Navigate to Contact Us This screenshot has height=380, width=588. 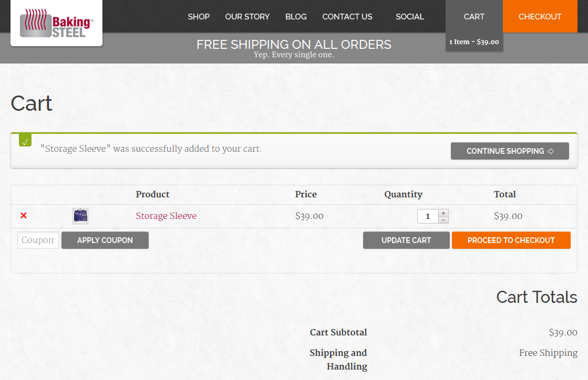coord(347,16)
